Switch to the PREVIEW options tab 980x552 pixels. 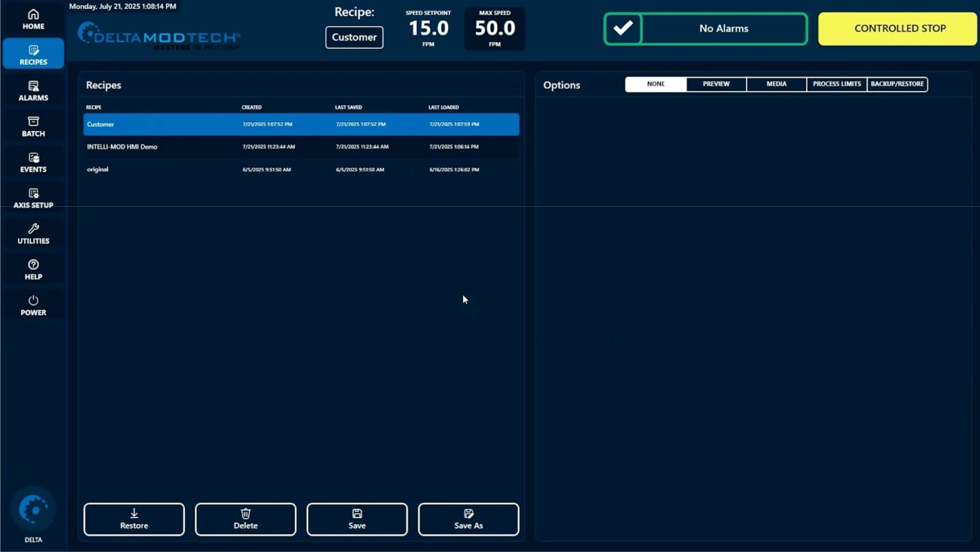(x=716, y=84)
